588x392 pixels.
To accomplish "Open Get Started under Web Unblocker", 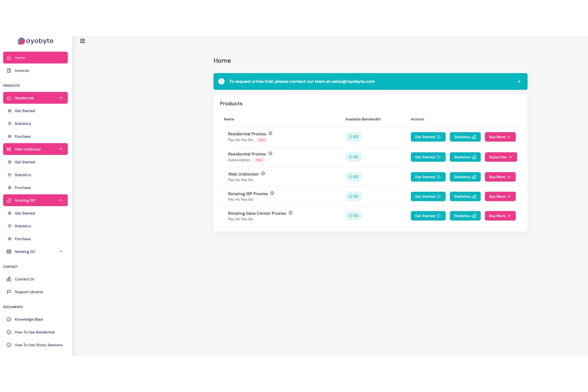I will coord(35,162).
